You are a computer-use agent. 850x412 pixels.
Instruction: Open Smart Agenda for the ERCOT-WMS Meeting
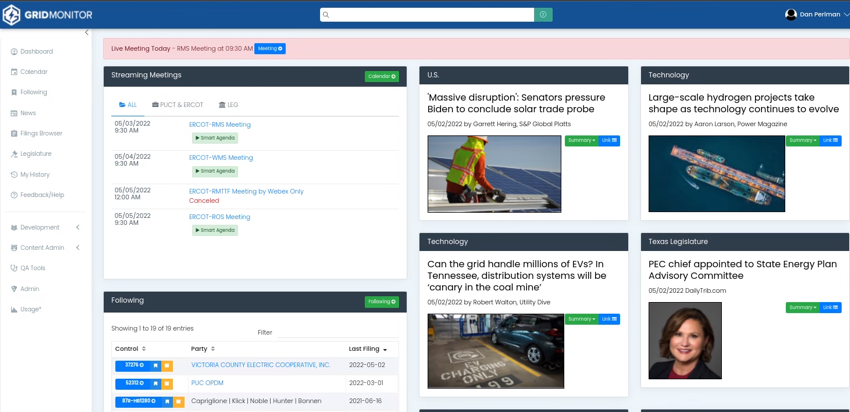(x=215, y=171)
